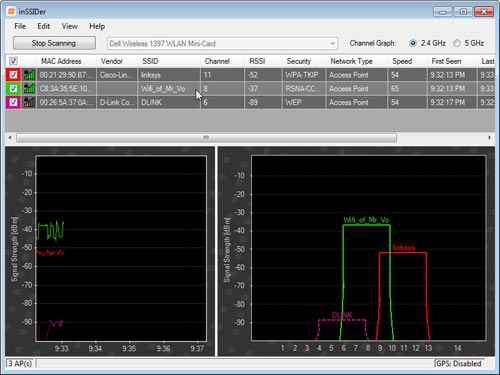
Task: Uncheck the DLINK network checkbox
Action: tap(13, 102)
